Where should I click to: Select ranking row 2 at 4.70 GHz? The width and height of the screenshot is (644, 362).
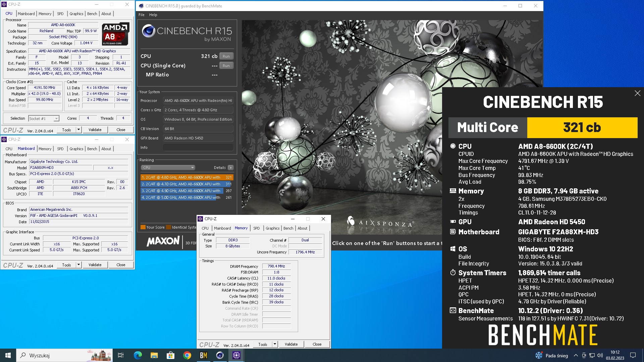tap(186, 184)
